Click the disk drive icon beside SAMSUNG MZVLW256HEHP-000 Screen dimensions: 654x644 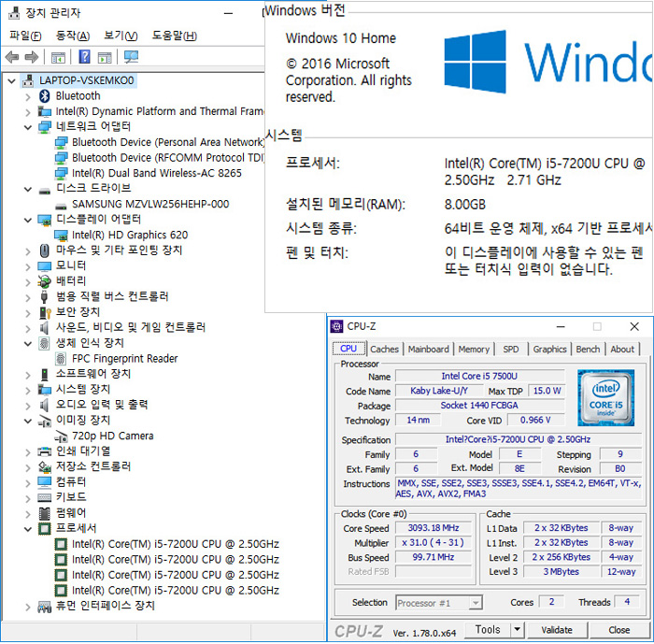(x=61, y=206)
